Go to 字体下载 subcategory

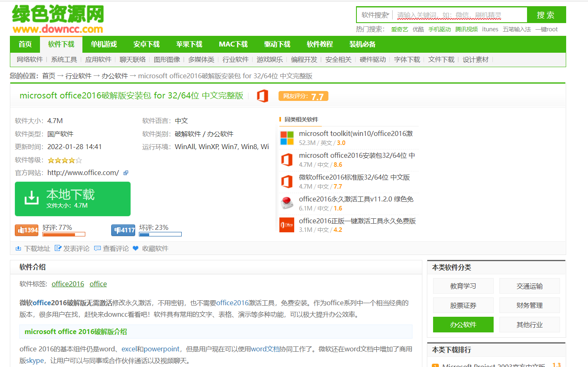coord(407,60)
